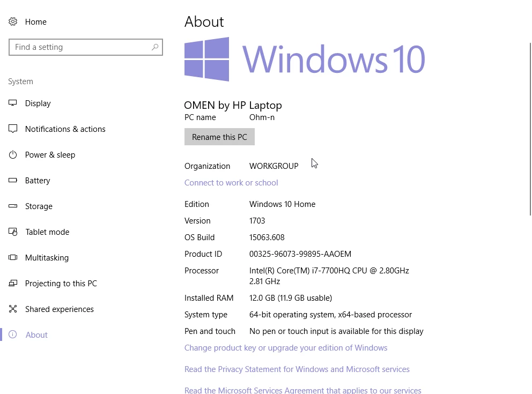The height and width of the screenshot is (394, 532).
Task: Click the Power & sleep icon
Action: 13,154
